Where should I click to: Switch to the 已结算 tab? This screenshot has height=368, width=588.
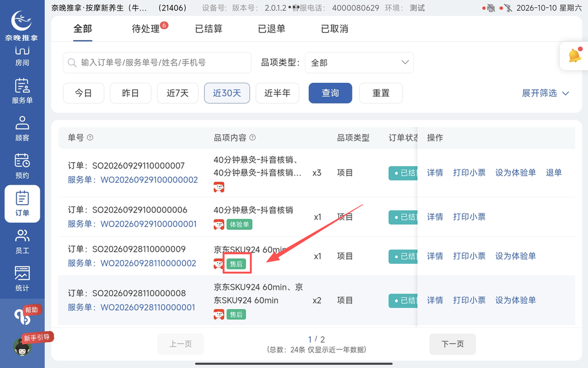209,29
